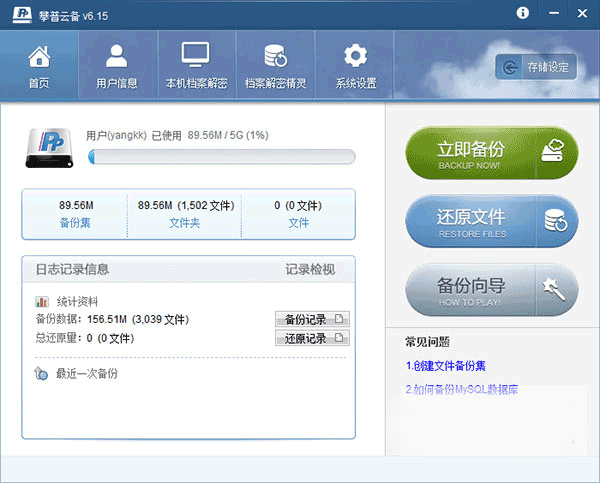Click the app logo in title bar

click(22, 15)
